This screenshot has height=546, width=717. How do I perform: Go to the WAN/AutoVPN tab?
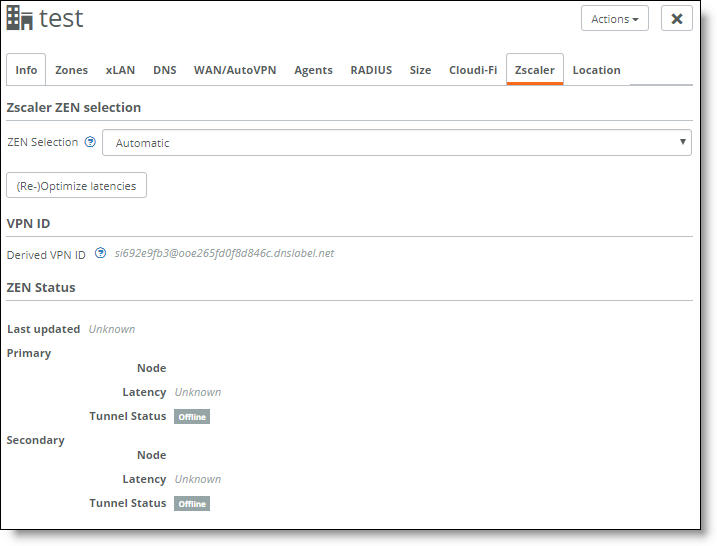(x=235, y=70)
